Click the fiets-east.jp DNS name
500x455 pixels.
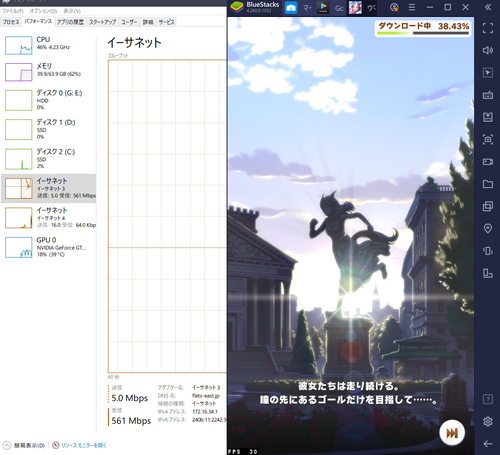click(206, 395)
